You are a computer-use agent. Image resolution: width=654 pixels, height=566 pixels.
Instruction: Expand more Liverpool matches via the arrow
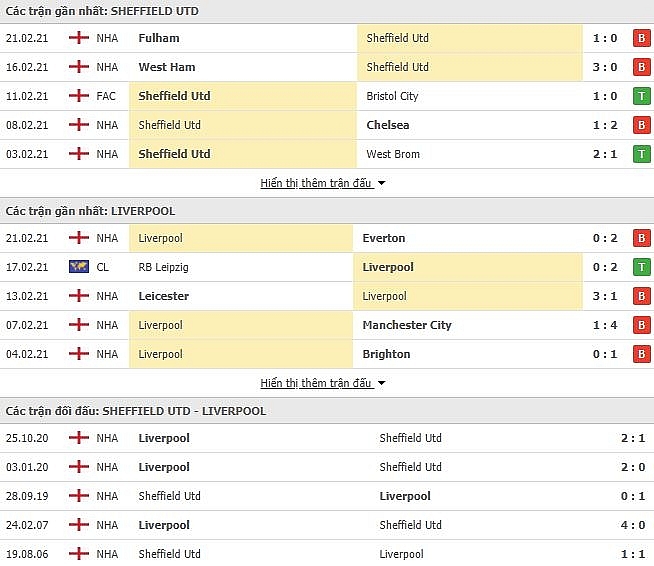click(x=381, y=383)
